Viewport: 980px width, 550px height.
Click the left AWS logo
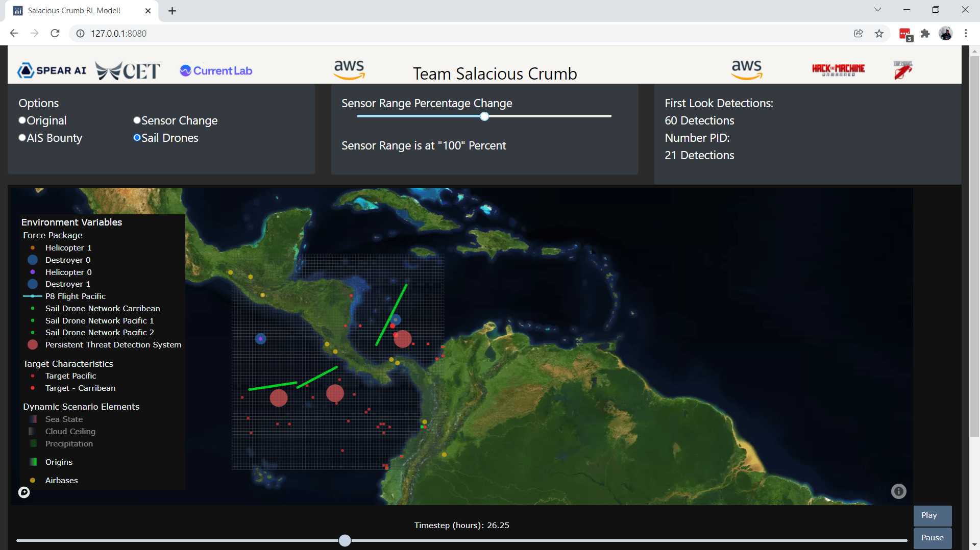[349, 70]
